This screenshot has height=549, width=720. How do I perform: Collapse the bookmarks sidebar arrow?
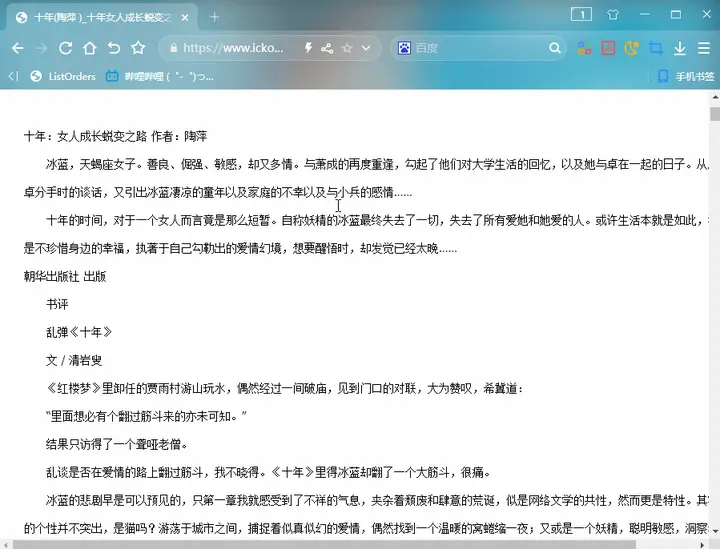[x=14, y=76]
